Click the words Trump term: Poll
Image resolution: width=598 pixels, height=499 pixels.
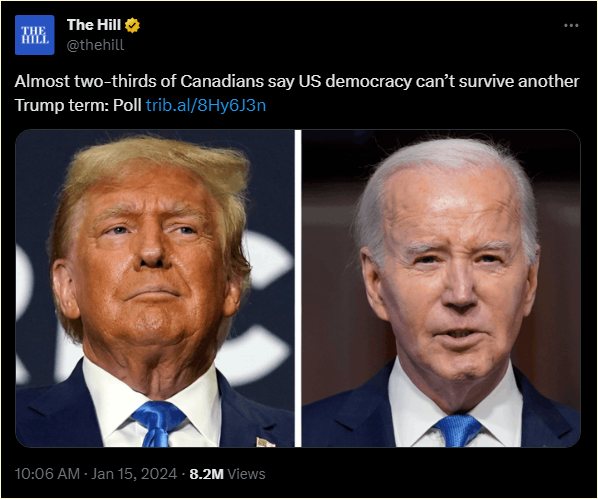[x=78, y=105]
